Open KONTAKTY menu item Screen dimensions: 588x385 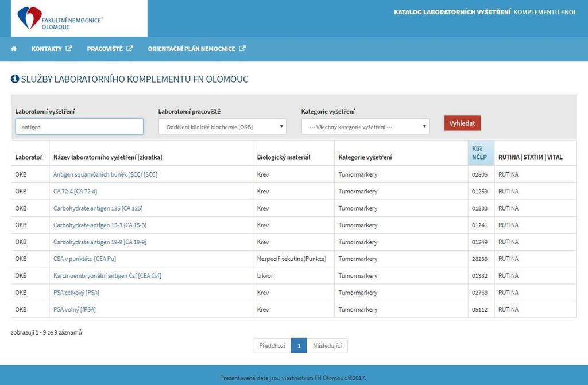[x=52, y=49]
